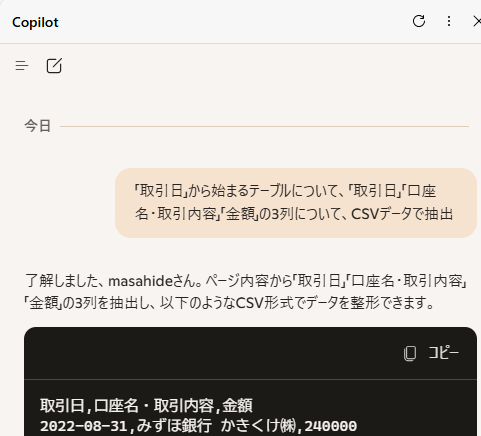Click the コピー label to copy CSV

pos(443,353)
